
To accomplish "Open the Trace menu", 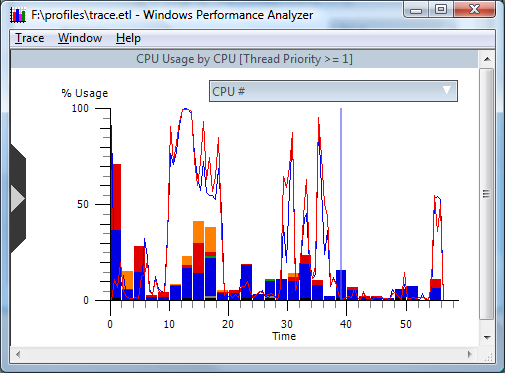I will 29,38.
